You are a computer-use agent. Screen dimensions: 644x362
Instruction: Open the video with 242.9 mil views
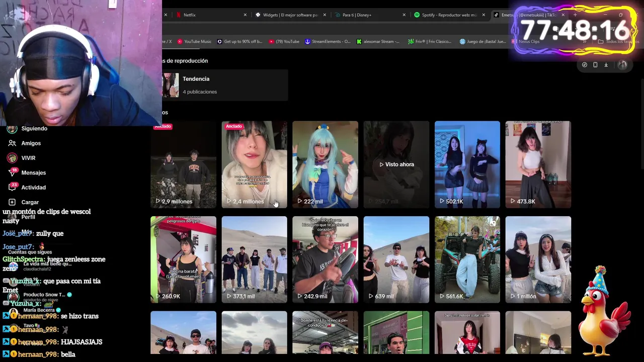pos(325,259)
